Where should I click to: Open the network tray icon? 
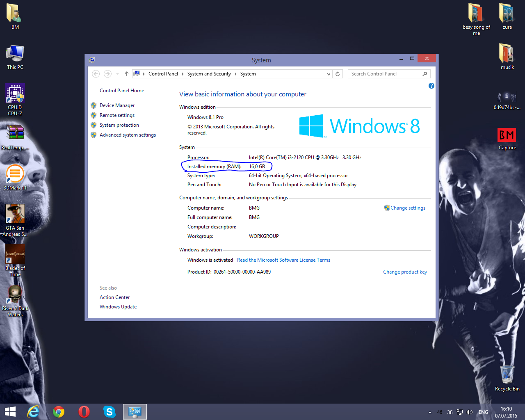pyautogui.click(x=460, y=412)
